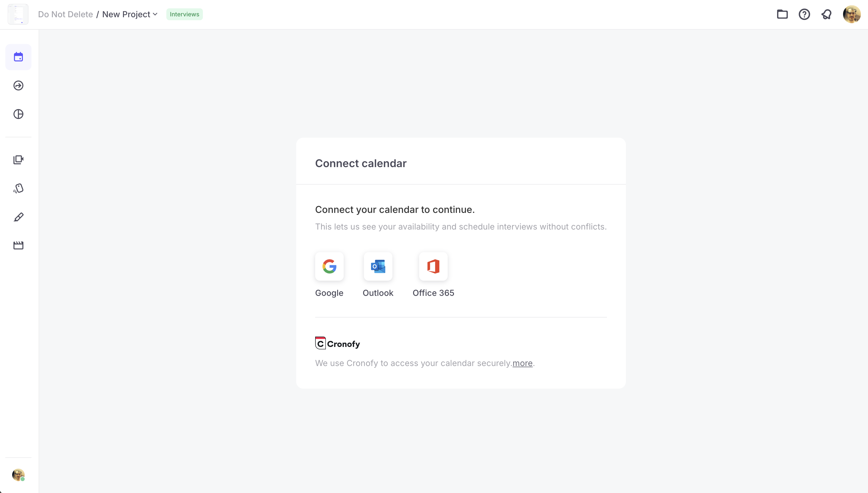This screenshot has width=868, height=493.
Task: Open the profile avatar in top-right corner
Action: (851, 14)
